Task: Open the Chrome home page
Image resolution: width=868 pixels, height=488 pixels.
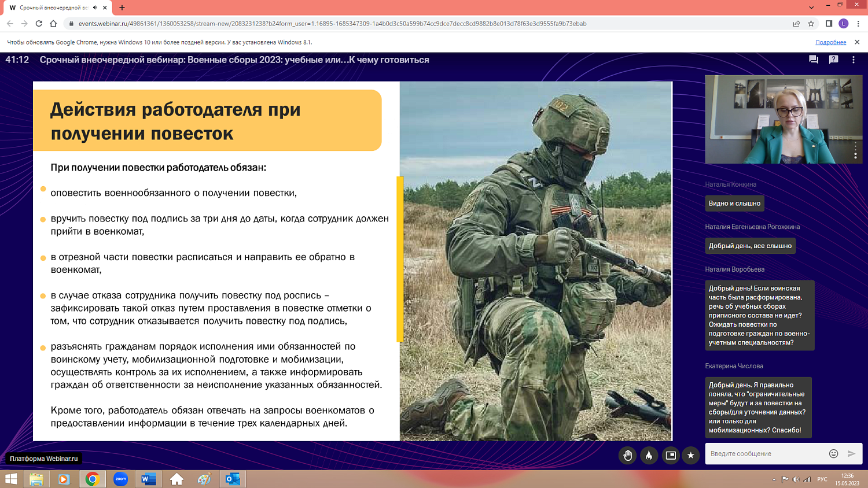Action: click(x=53, y=24)
